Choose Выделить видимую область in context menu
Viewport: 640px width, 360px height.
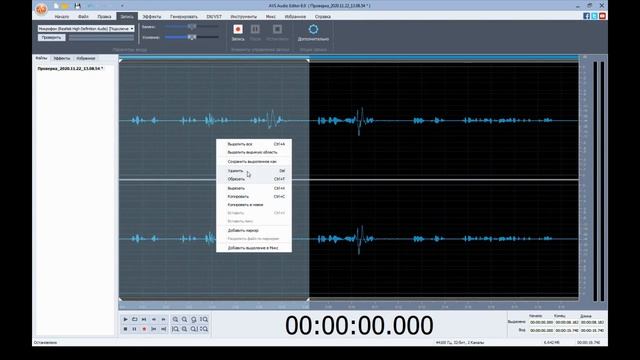[x=254, y=152]
